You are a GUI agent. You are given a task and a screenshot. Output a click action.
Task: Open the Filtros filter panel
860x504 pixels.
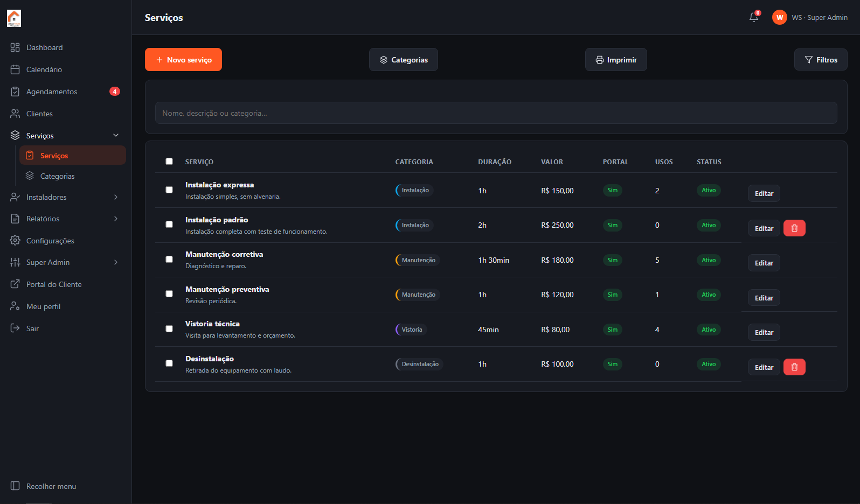821,60
